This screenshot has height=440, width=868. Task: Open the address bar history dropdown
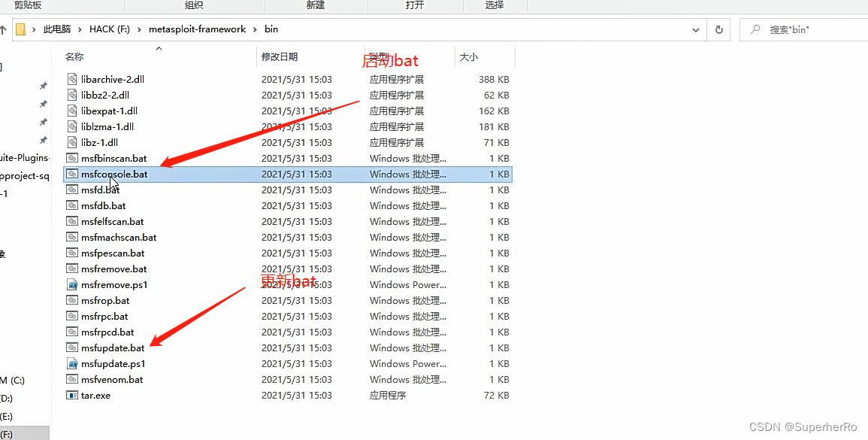tap(695, 29)
